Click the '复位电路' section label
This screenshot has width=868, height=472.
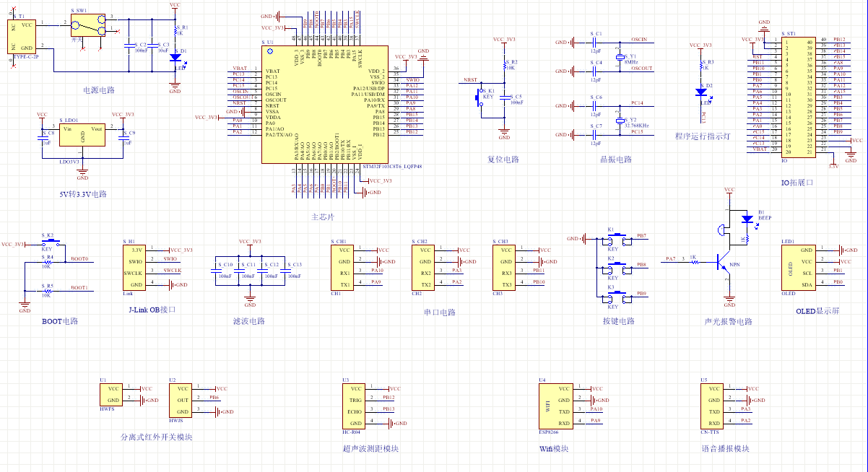503,159
